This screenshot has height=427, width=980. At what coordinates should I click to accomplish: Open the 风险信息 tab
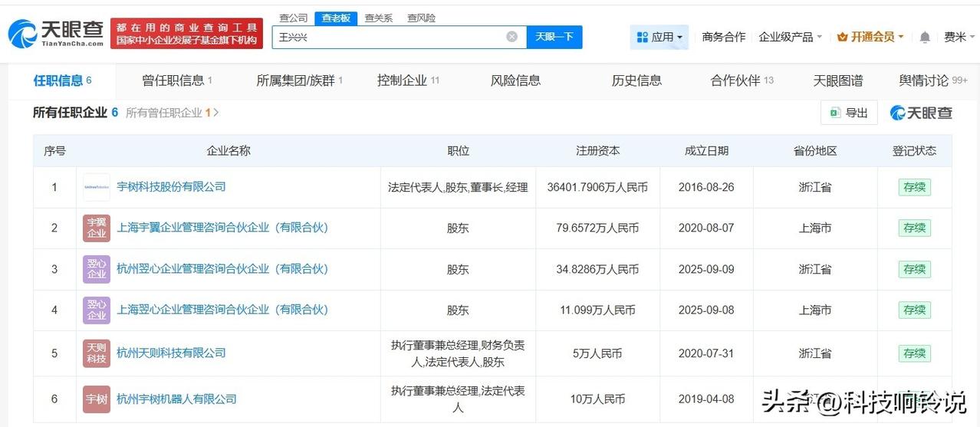pyautogui.click(x=515, y=80)
